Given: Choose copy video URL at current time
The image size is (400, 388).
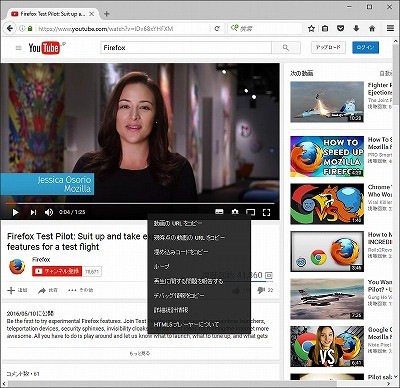Looking at the screenshot, I should (199, 238).
